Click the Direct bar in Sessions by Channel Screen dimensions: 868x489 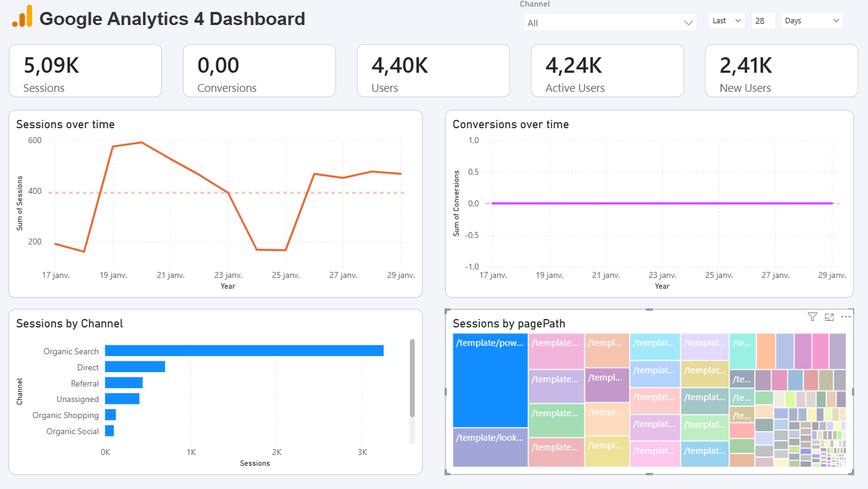click(135, 367)
